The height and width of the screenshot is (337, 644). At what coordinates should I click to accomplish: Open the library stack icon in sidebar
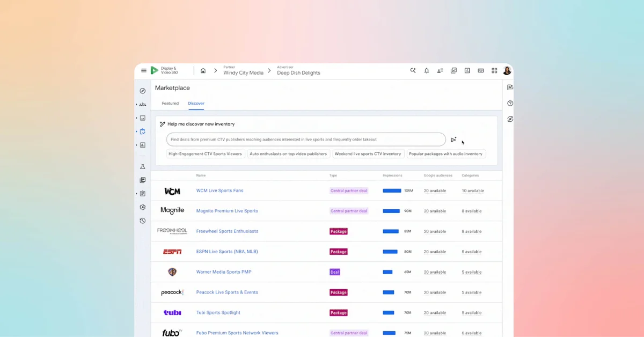[x=143, y=180]
